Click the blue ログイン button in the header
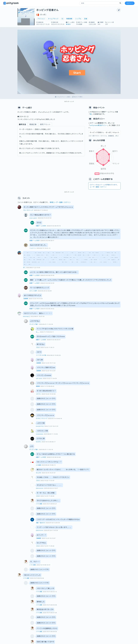The width and height of the screenshot is (138, 644). point(130,3)
